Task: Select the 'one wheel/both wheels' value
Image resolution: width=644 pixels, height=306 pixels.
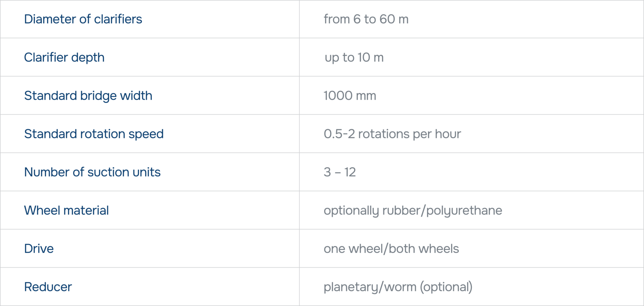Action: pyautogui.click(x=391, y=249)
